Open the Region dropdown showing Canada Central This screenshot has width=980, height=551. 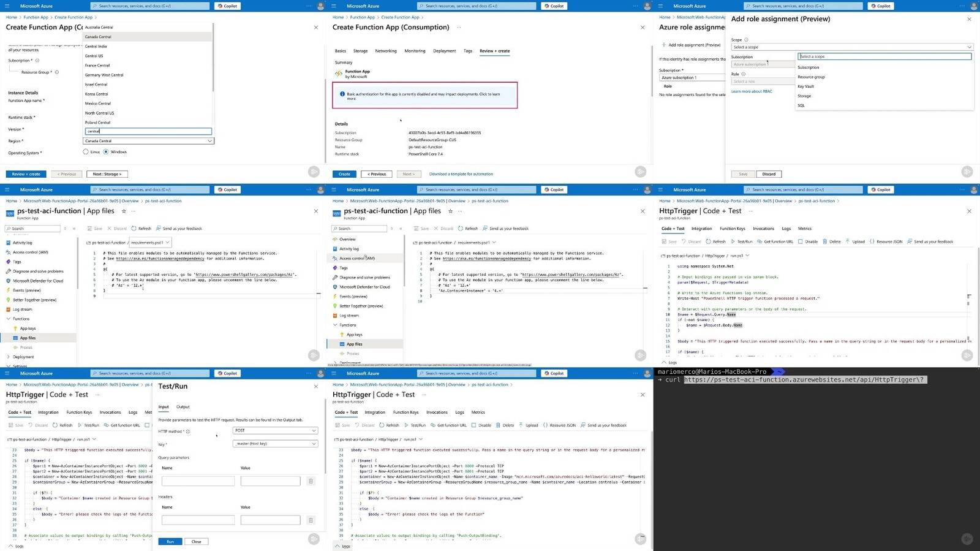pyautogui.click(x=148, y=141)
